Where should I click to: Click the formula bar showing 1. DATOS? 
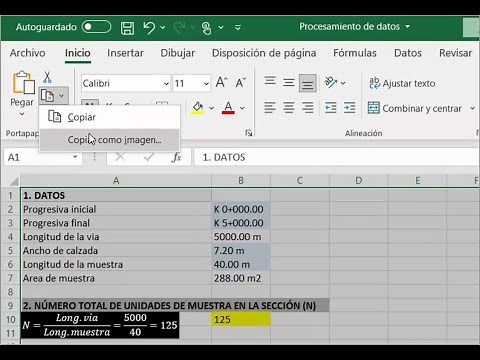pyautogui.click(x=337, y=157)
